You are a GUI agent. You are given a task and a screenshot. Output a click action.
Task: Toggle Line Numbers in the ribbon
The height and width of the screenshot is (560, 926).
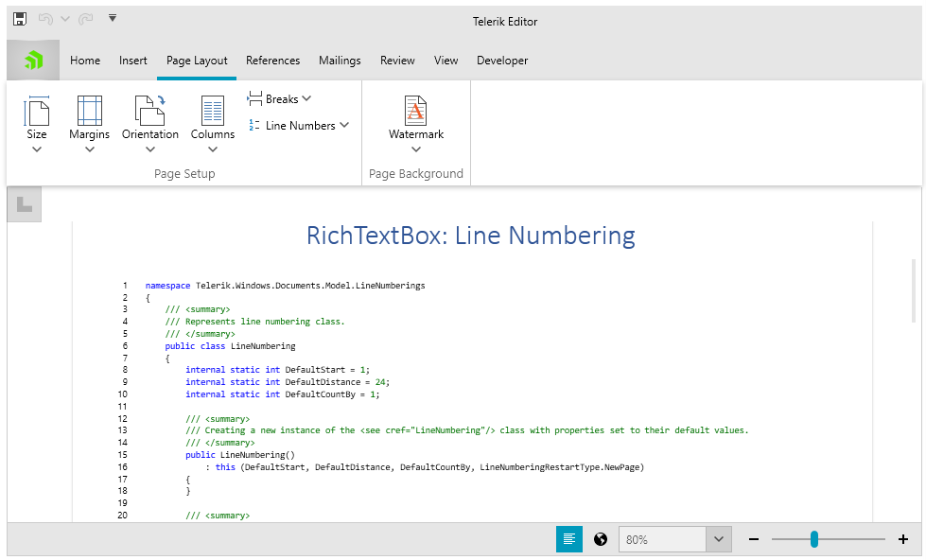[298, 124]
